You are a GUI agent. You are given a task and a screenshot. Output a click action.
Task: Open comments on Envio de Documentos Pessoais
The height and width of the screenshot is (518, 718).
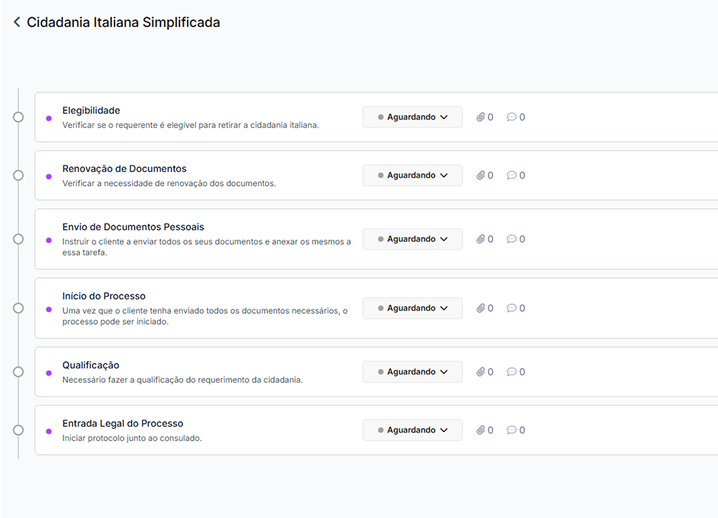(x=512, y=239)
